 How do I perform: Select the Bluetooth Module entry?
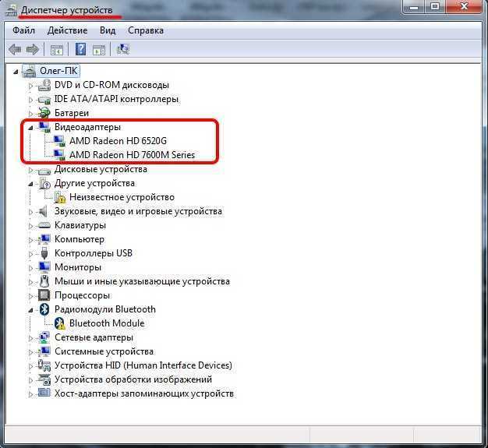pyautogui.click(x=107, y=323)
